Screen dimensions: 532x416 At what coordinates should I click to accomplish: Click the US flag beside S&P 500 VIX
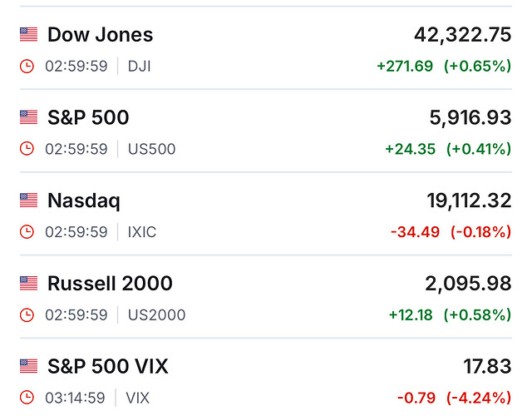point(29,366)
